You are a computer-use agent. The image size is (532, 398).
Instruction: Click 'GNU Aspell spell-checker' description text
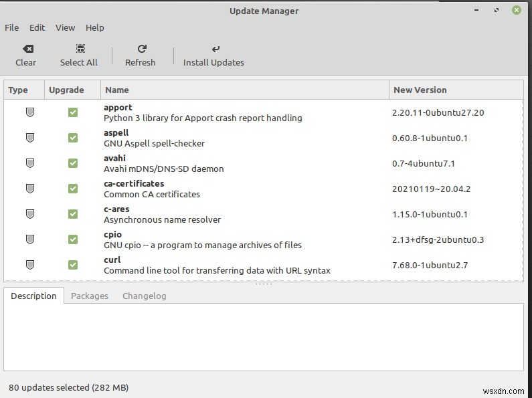154,143
